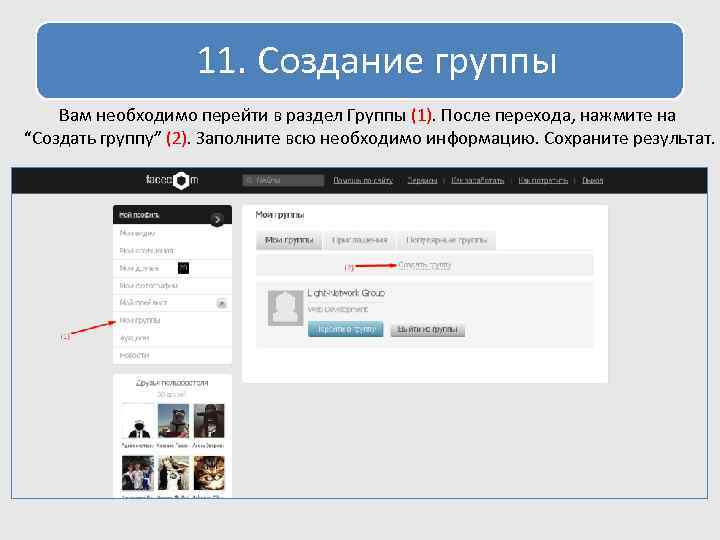Open the Light-Network Group title
Viewport: 720px width, 540px height.
tap(346, 293)
